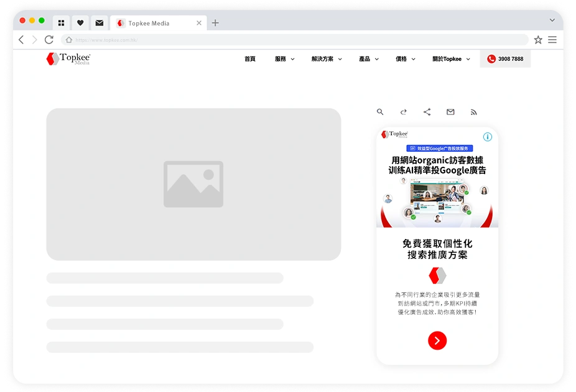Click the search icon above the ad

[380, 112]
